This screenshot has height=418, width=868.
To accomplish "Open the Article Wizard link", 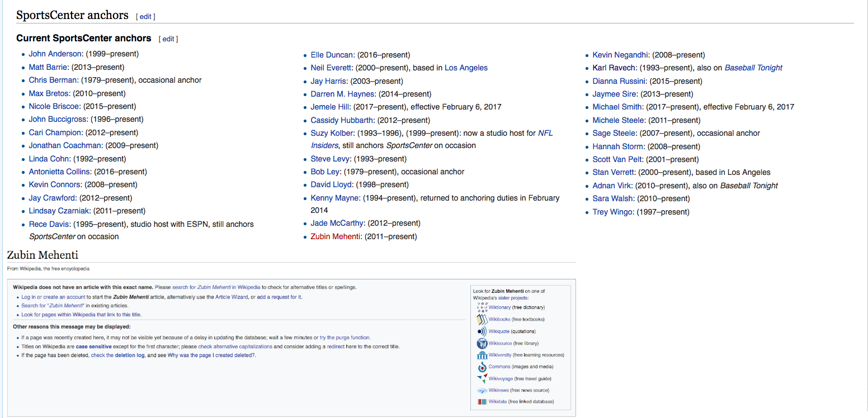I will point(232,297).
